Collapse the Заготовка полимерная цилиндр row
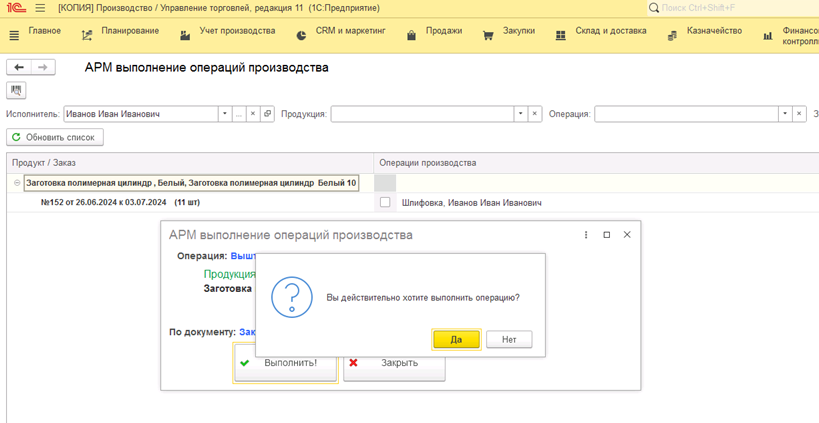 pos(17,183)
